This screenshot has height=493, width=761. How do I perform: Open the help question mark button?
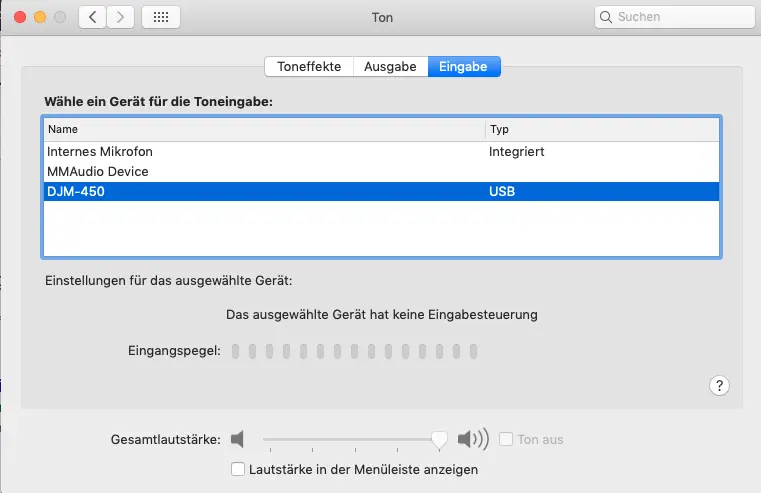click(x=719, y=386)
